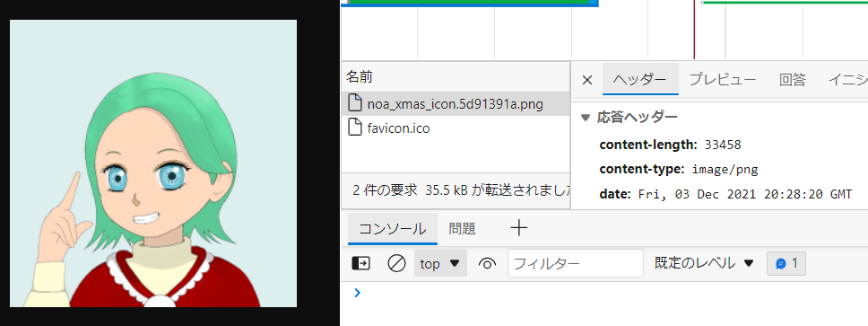Open the 既定のレベル log level dropdown

[704, 263]
